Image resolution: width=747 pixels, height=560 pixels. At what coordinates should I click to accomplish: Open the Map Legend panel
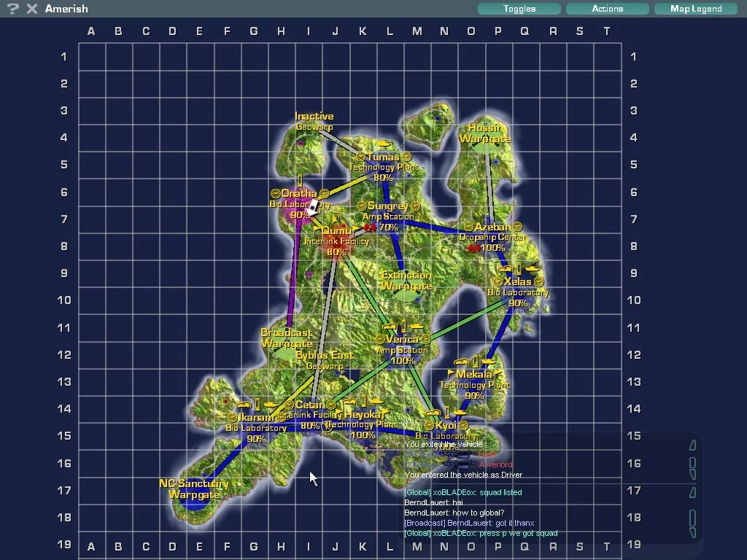(x=695, y=9)
